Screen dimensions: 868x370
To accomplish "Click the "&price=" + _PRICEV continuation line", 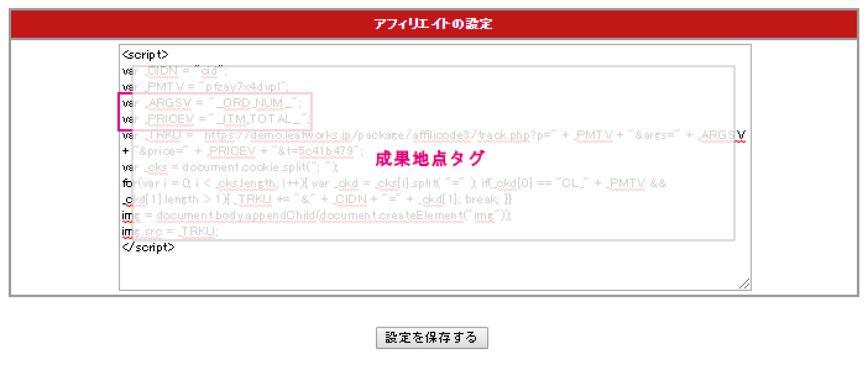I will point(243,151).
